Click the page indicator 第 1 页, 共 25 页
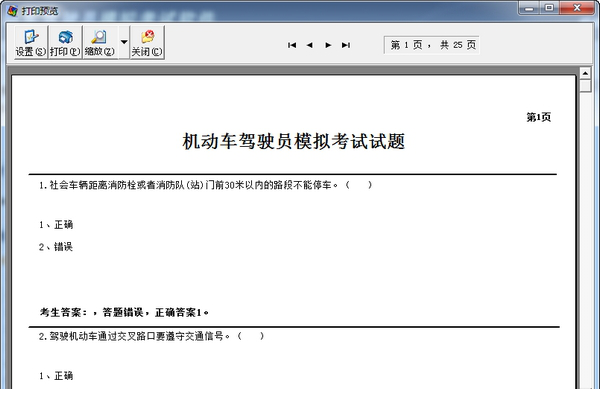This screenshot has height=404, width=600. 432,45
